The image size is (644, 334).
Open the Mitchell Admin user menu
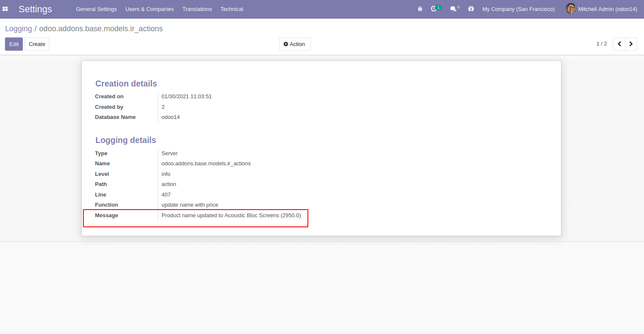[x=601, y=9]
